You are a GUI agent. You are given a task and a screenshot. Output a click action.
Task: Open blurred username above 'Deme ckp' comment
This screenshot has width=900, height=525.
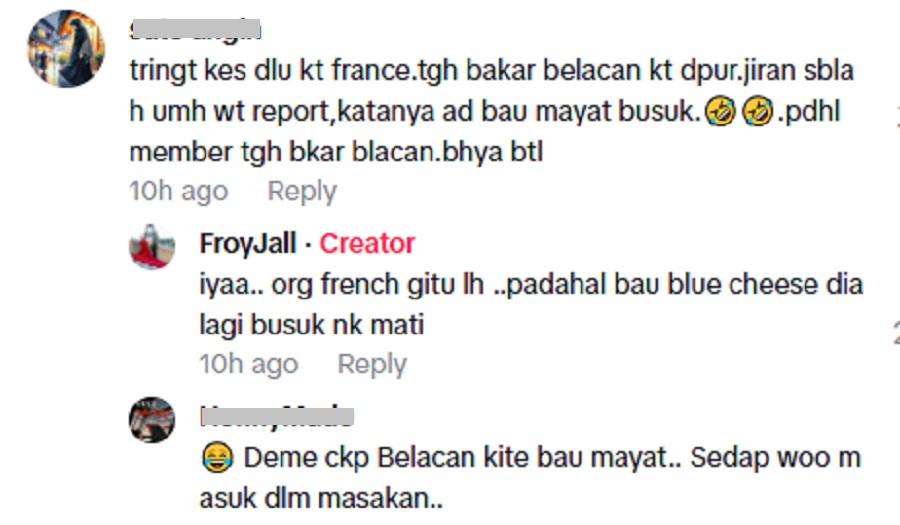(x=277, y=417)
